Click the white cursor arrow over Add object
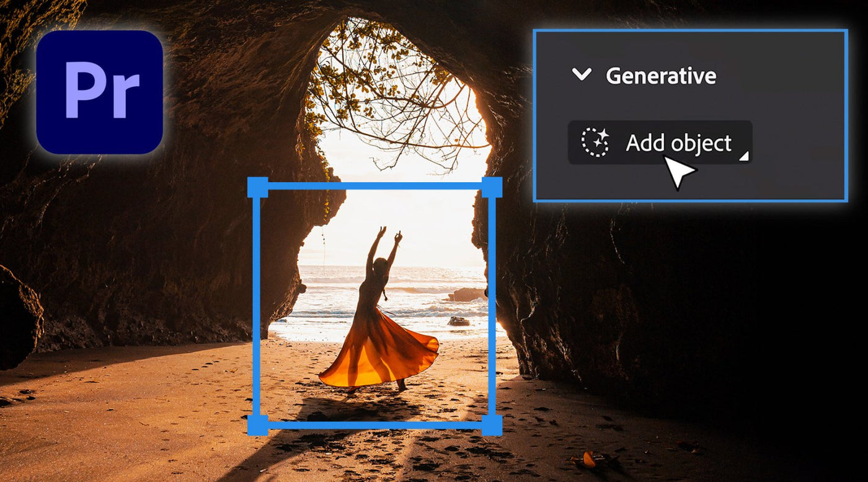868x482 pixels. [x=676, y=169]
